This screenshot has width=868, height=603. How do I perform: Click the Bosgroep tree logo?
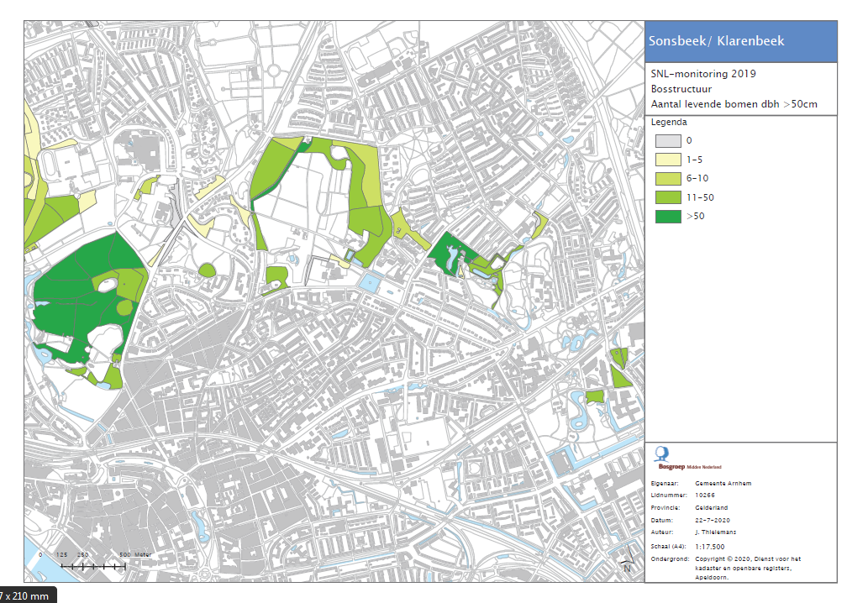[x=662, y=454]
